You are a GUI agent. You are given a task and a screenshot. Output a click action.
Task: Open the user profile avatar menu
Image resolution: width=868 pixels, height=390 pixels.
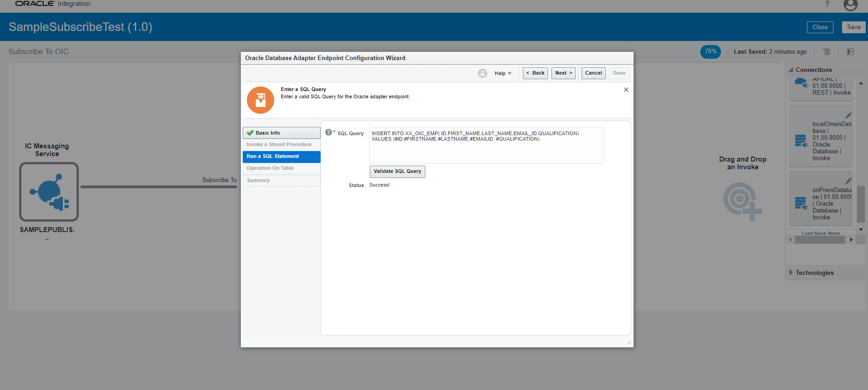click(x=850, y=5)
